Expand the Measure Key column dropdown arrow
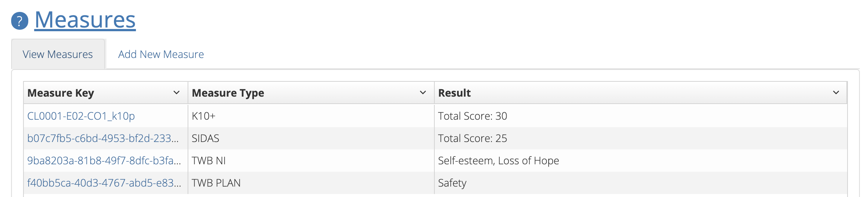Image resolution: width=868 pixels, height=197 pixels. click(176, 93)
